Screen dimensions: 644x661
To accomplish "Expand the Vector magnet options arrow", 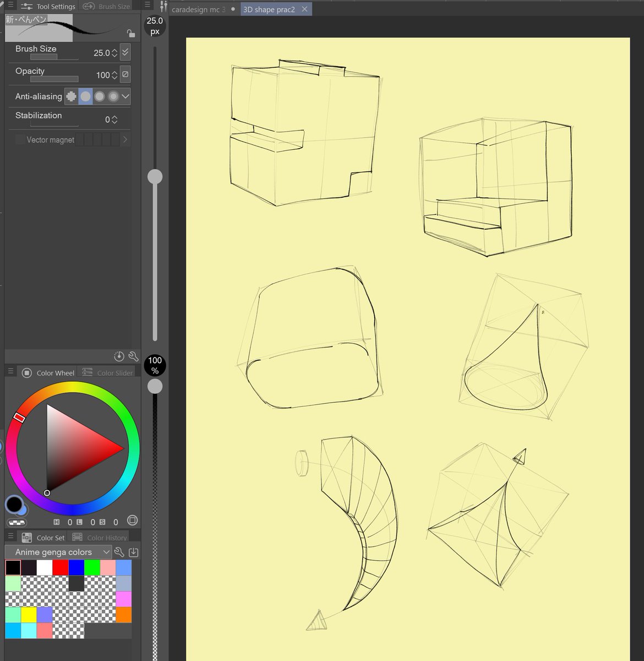I will point(125,139).
